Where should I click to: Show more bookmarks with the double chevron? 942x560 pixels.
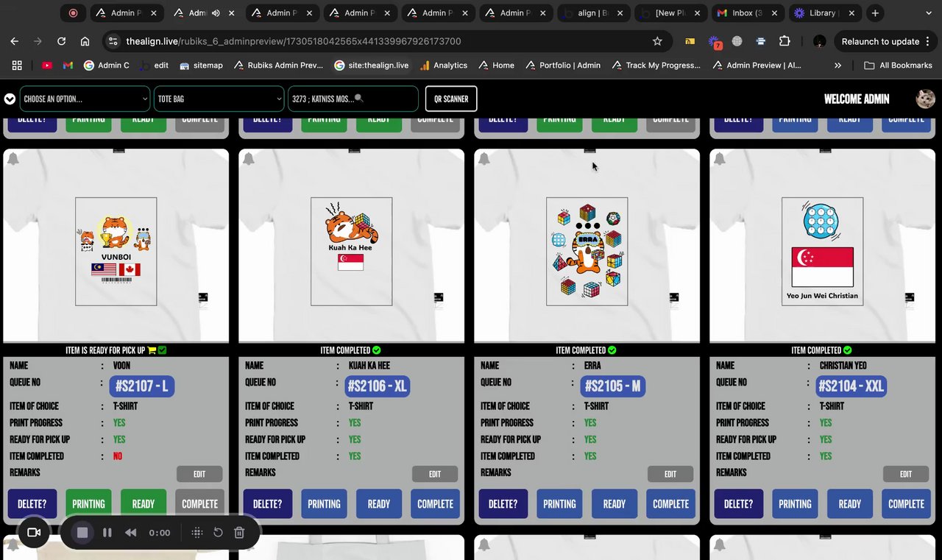click(837, 65)
